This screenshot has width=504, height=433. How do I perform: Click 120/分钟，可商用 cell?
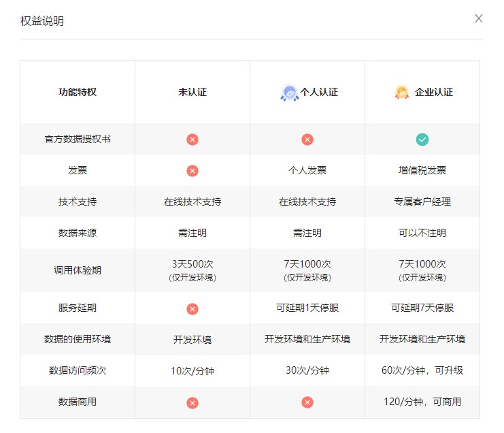pyautogui.click(x=422, y=402)
